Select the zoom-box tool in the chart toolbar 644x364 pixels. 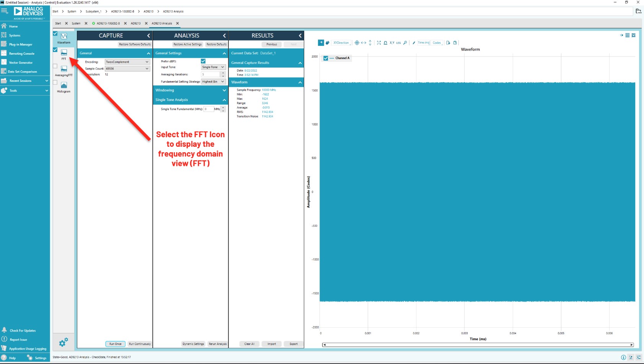pos(321,42)
